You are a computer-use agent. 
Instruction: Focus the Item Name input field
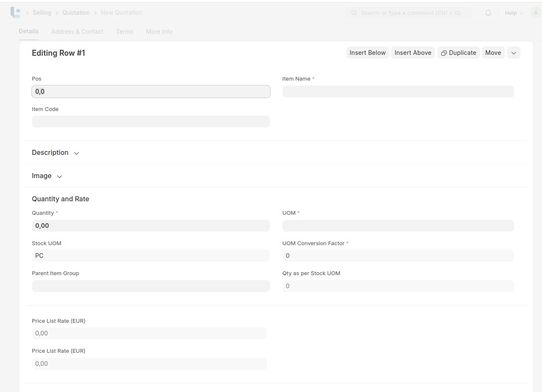click(x=398, y=92)
